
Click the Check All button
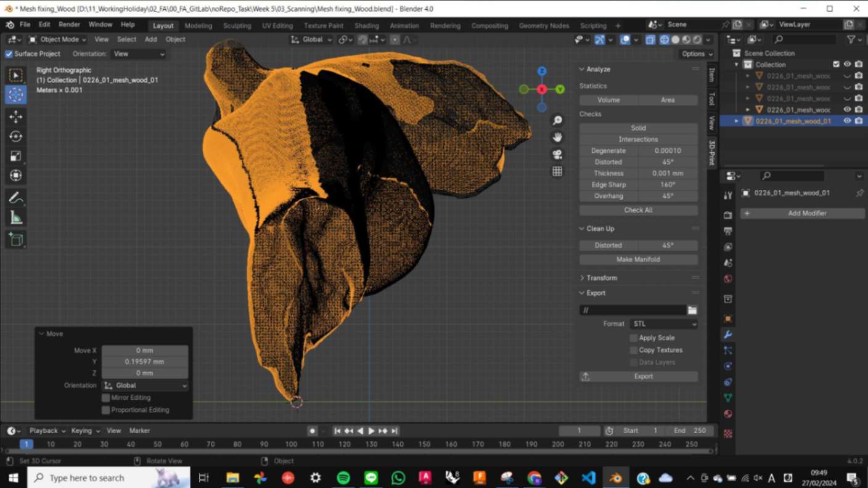[x=638, y=210]
